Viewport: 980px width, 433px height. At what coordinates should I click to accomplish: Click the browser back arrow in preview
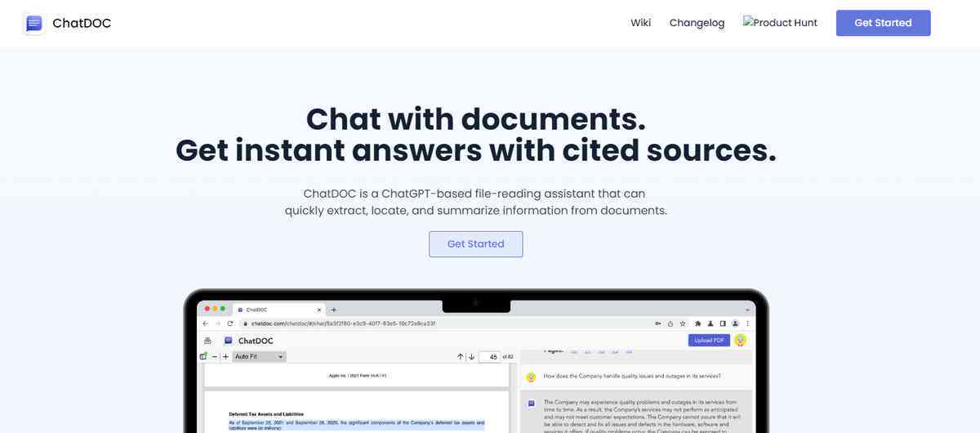(205, 324)
